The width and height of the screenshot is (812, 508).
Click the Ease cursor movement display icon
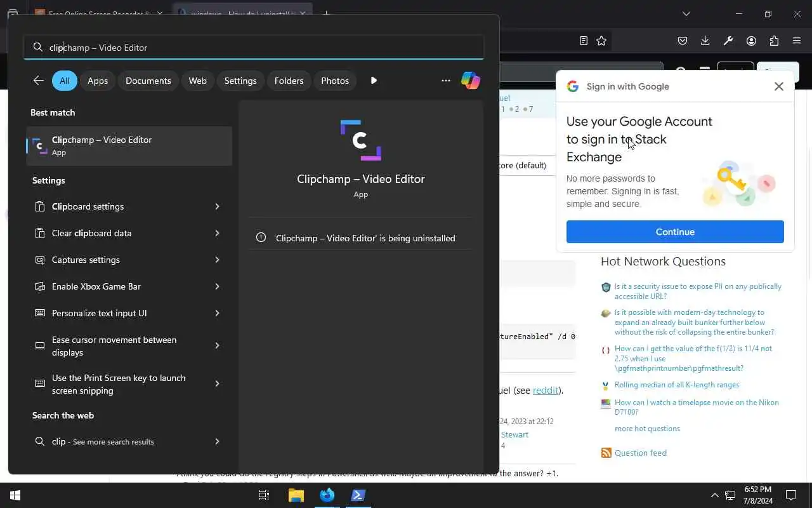pyautogui.click(x=40, y=346)
